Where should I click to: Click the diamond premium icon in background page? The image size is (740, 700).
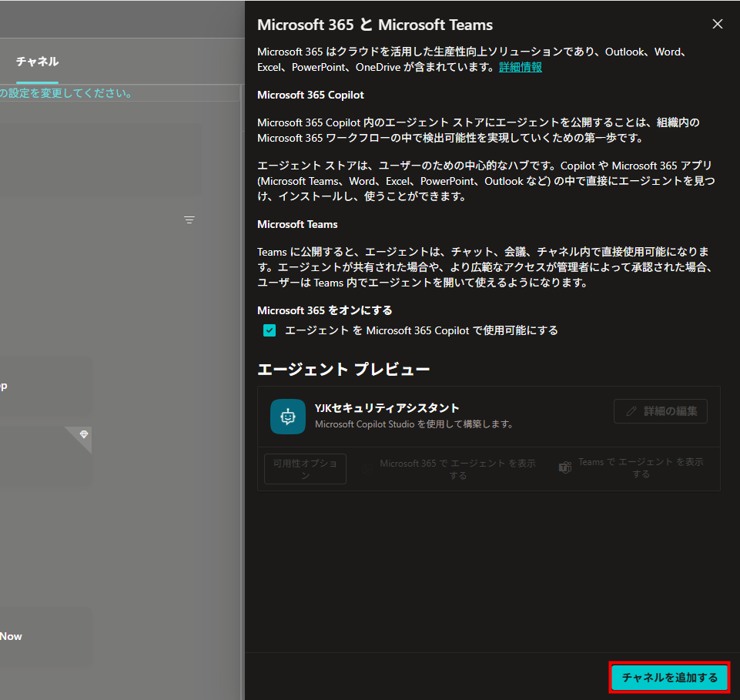point(84,434)
